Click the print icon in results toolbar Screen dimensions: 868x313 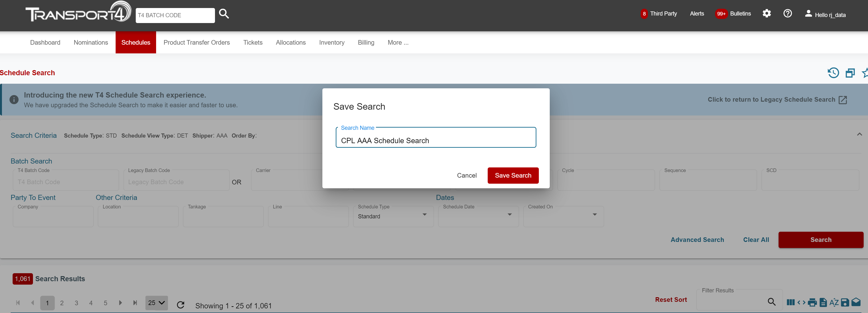[x=812, y=302]
